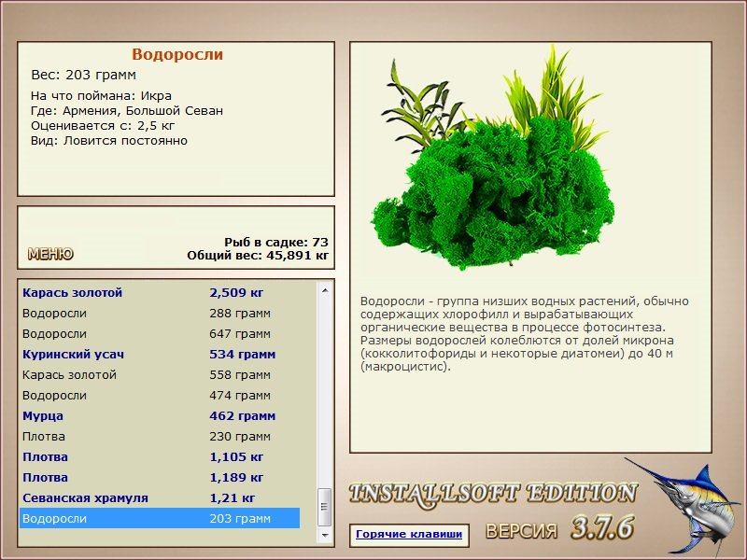Select the Севанская храмуля 1,21 кг row

coord(160,497)
